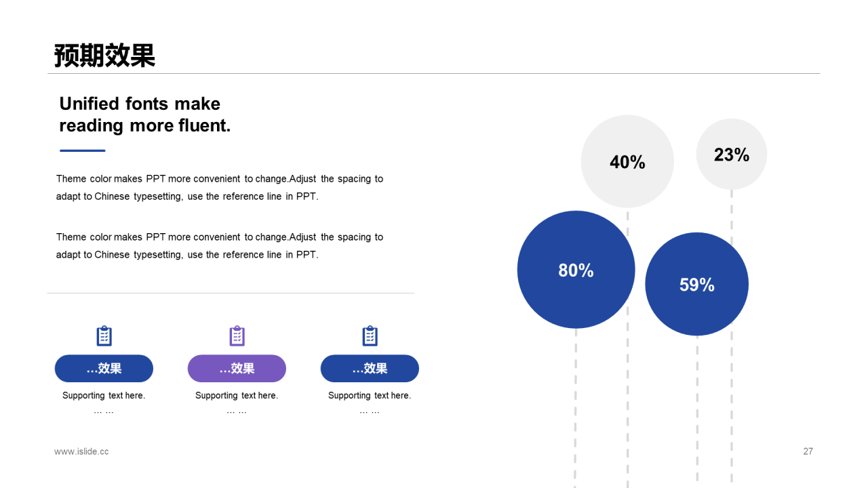Select the 40% gray circle
Viewport: 868px width, 488px height.
[x=627, y=161]
